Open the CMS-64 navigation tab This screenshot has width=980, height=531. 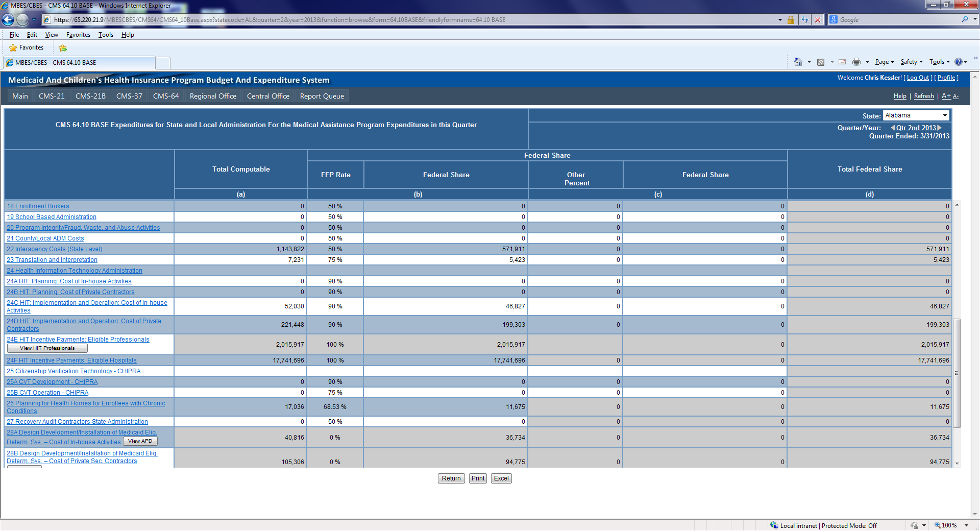click(166, 96)
